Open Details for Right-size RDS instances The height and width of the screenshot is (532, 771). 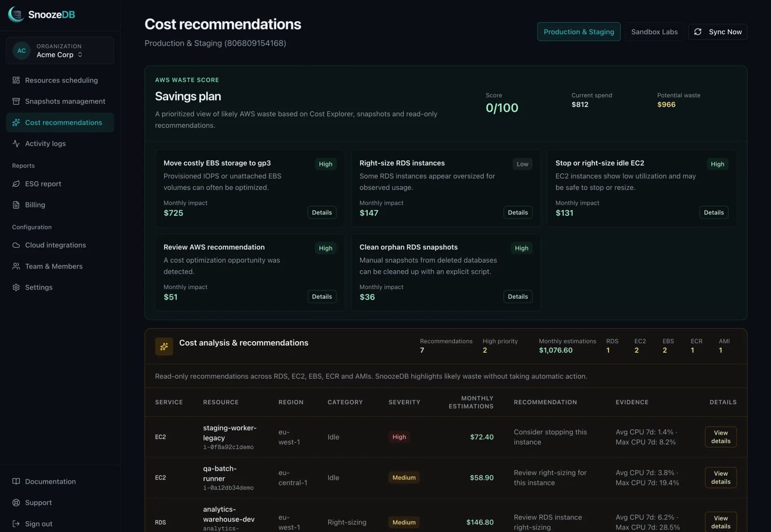518,213
